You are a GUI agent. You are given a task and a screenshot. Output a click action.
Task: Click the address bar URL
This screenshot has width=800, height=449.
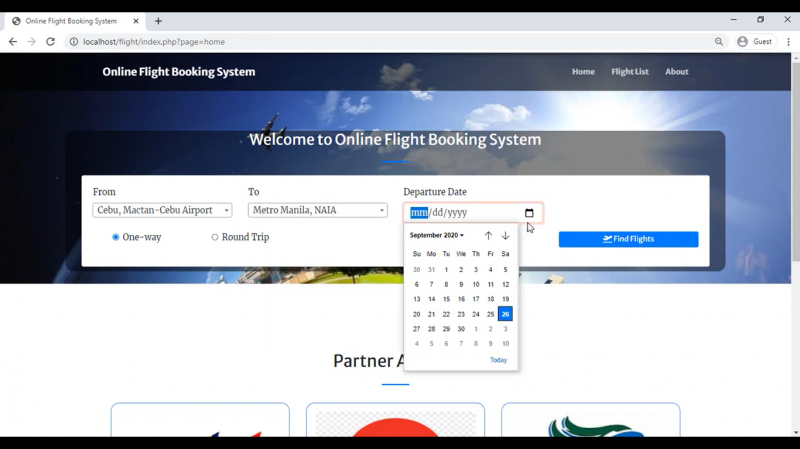coord(154,42)
